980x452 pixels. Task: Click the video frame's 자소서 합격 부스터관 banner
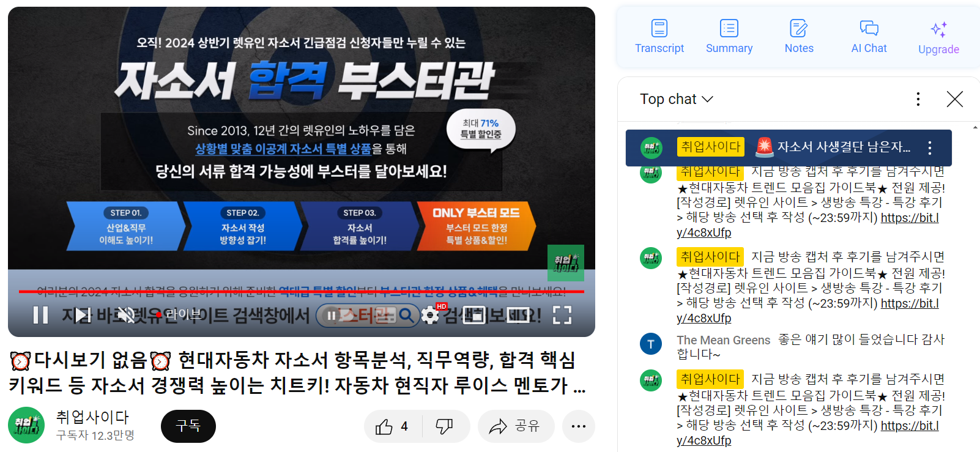(x=304, y=80)
